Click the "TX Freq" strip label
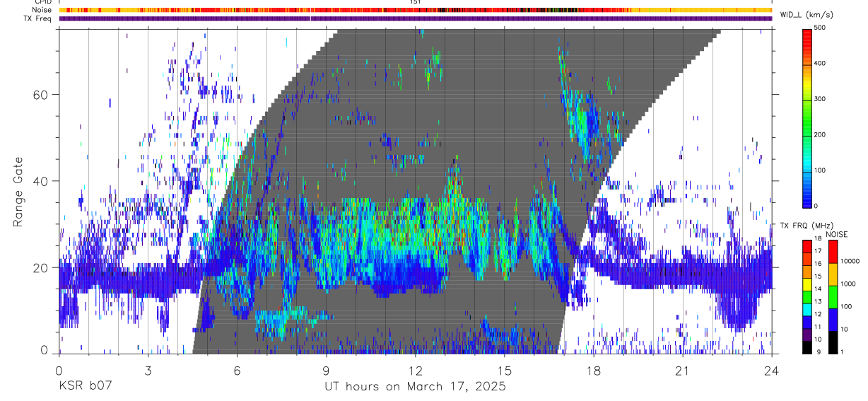This screenshot has width=868, height=401. click(x=39, y=19)
